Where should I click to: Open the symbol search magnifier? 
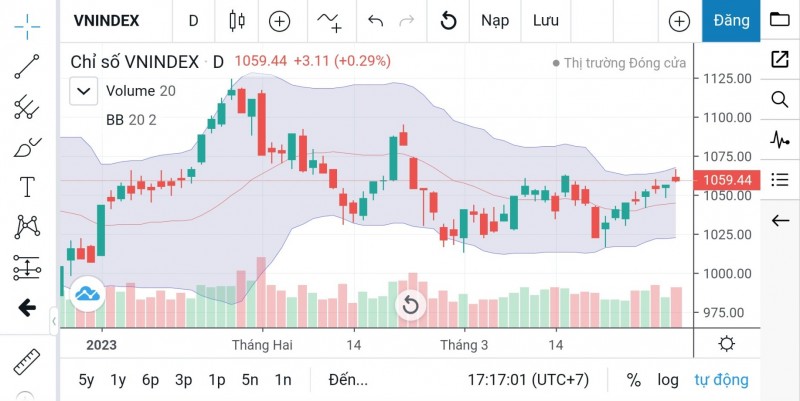tap(779, 99)
